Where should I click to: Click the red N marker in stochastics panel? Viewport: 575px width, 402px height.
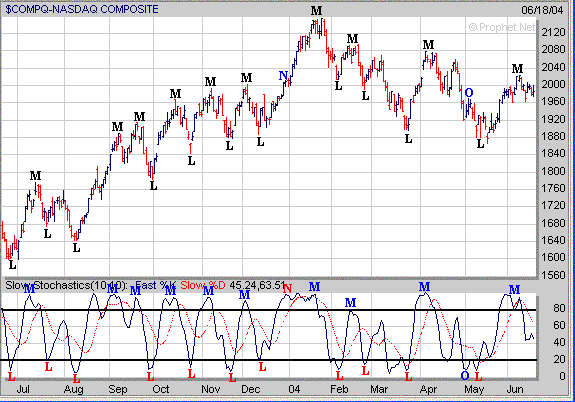pos(287,289)
